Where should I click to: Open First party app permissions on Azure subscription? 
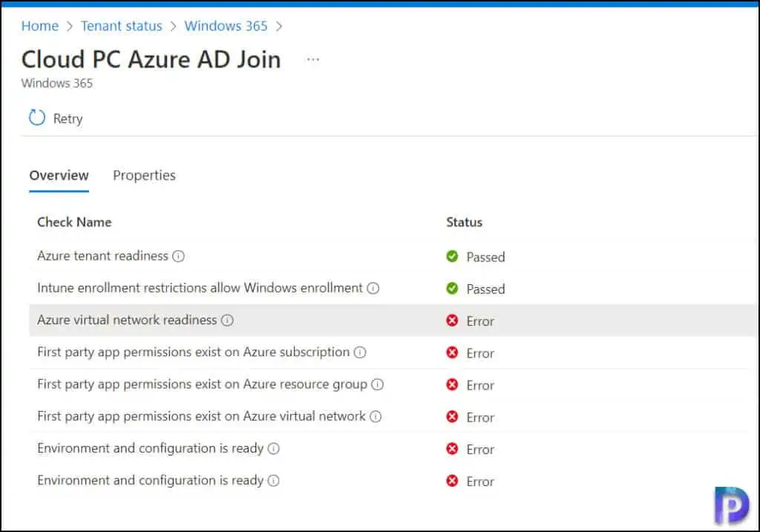point(193,352)
